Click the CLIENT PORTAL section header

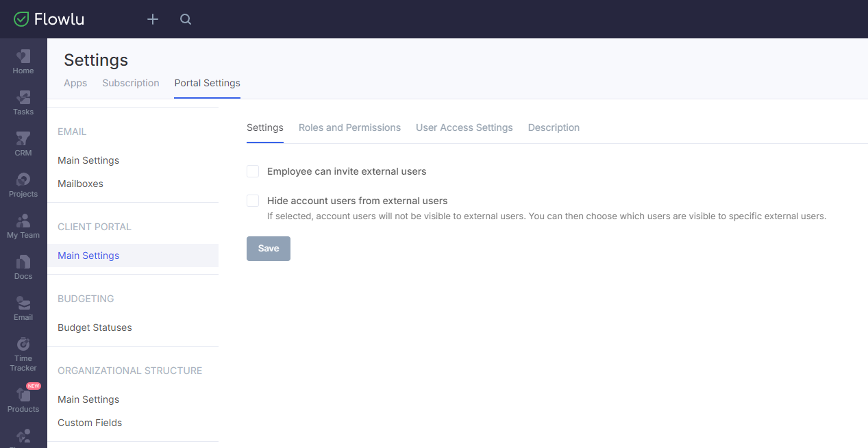pyautogui.click(x=95, y=227)
